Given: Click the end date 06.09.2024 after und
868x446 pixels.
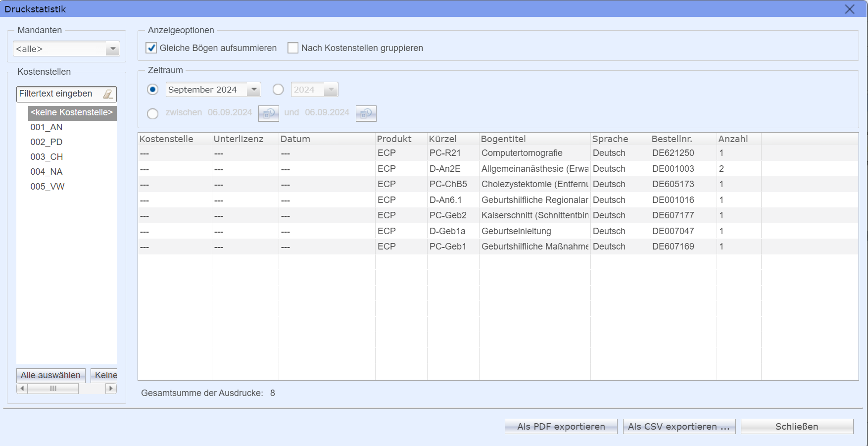Looking at the screenshot, I should (x=327, y=113).
